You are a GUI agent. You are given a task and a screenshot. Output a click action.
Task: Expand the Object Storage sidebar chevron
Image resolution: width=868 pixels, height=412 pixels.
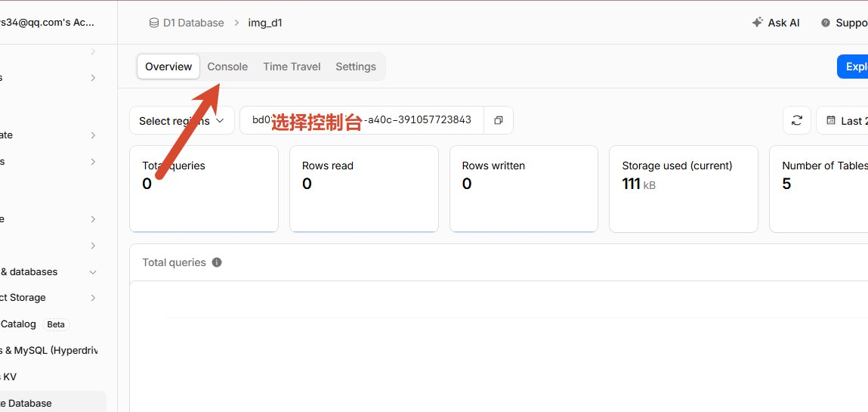pyautogui.click(x=93, y=298)
